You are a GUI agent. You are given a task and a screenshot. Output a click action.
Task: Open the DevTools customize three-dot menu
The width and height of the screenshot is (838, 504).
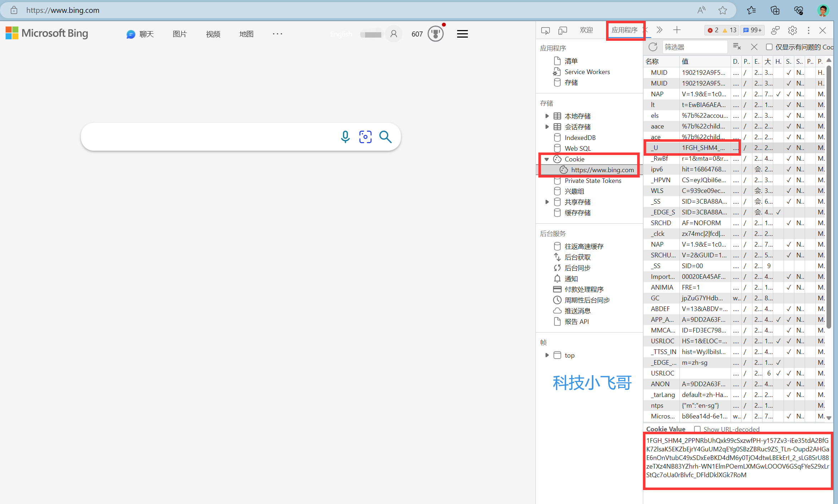coord(808,30)
